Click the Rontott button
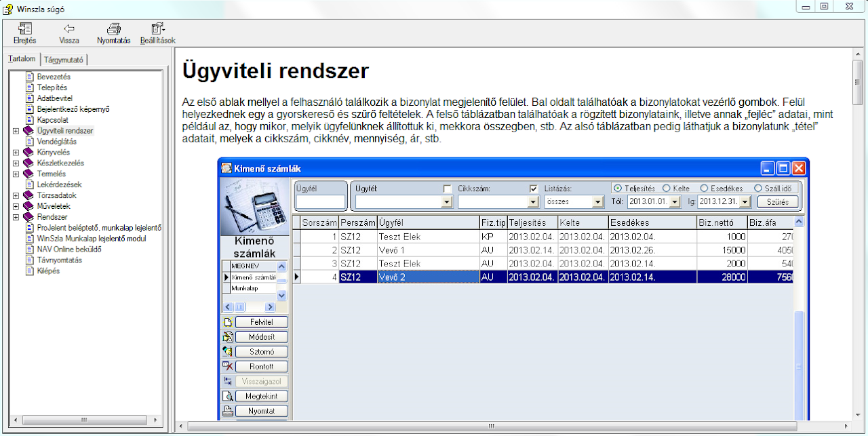 tap(262, 366)
